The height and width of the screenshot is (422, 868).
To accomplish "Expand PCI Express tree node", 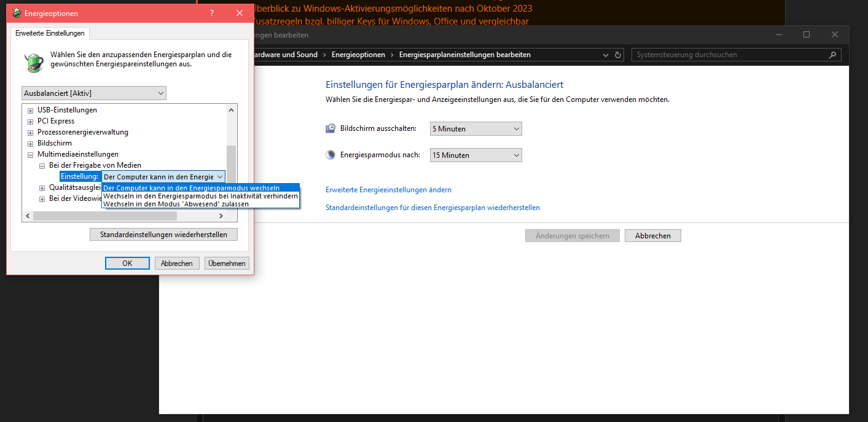I will [x=30, y=121].
